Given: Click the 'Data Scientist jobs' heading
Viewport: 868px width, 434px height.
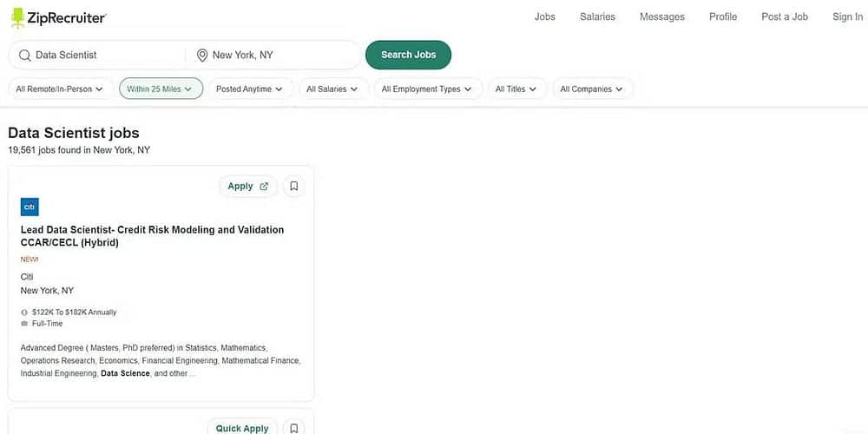Looking at the screenshot, I should 74,133.
